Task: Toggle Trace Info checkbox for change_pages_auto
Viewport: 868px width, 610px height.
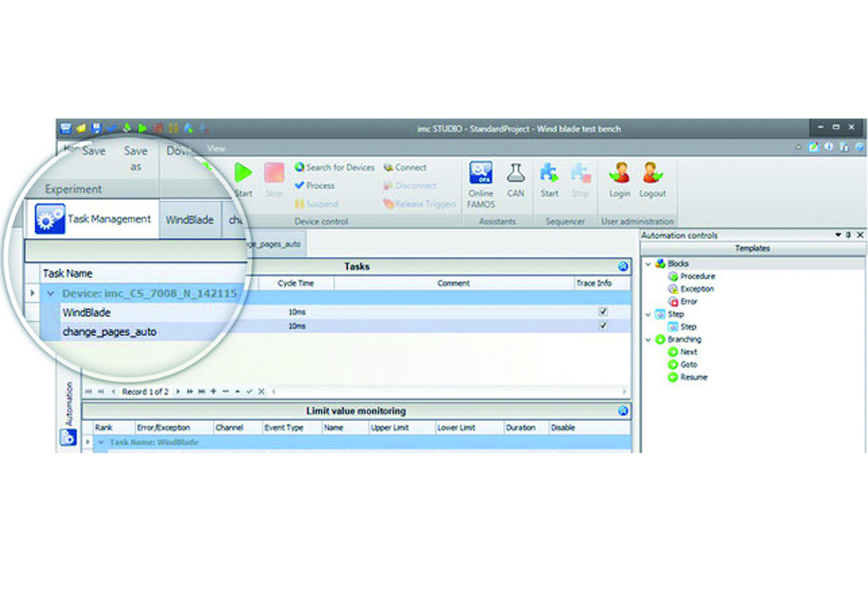Action: [x=603, y=326]
